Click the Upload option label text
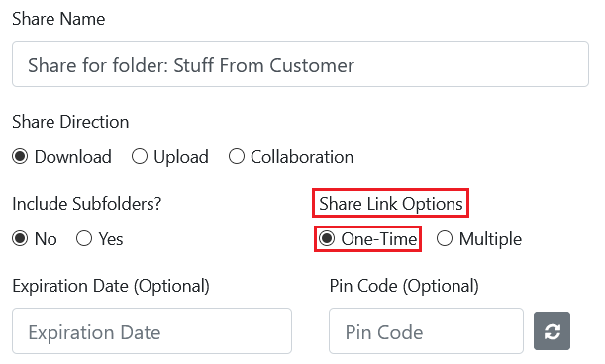Screen dimensions: 605x364 (181, 157)
